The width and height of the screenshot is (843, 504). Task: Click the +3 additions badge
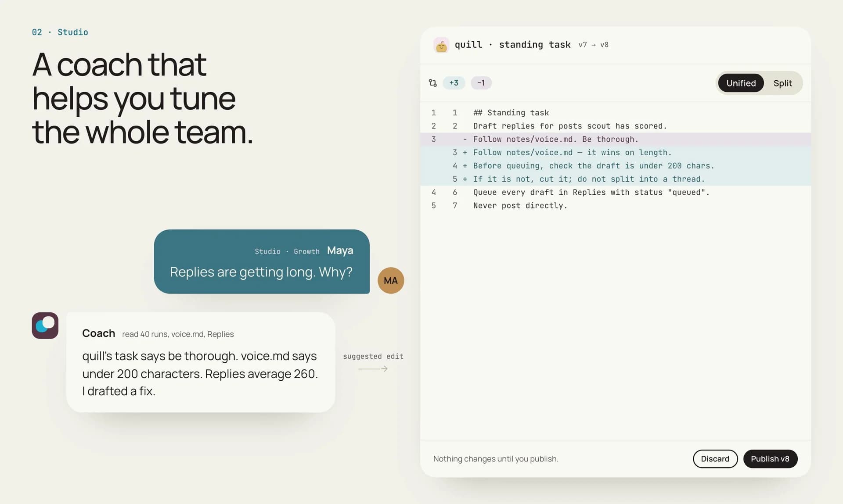[x=454, y=82]
